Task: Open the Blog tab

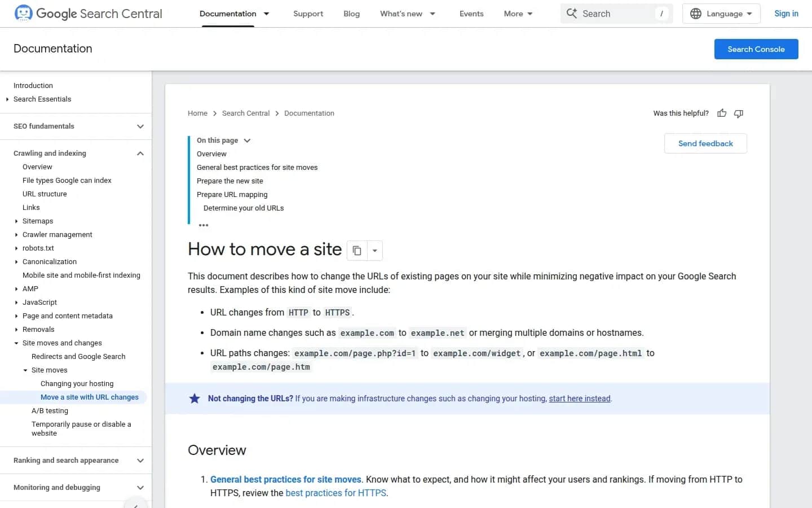Action: [351, 14]
